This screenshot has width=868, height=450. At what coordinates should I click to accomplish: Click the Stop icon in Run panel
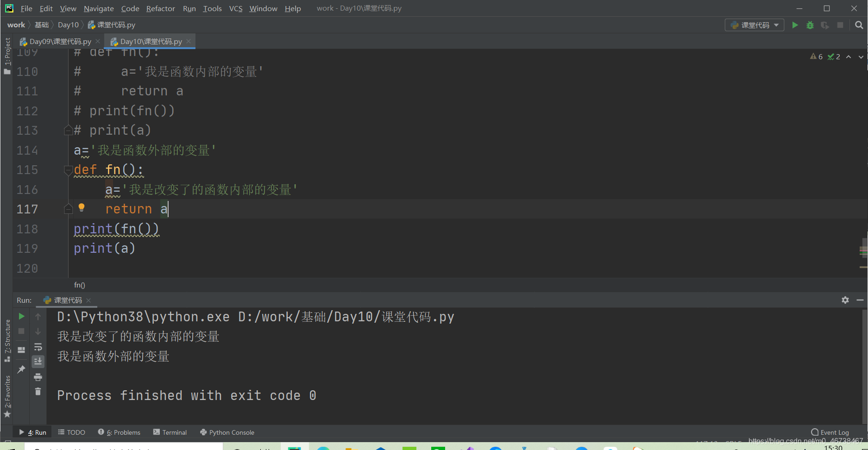click(21, 331)
